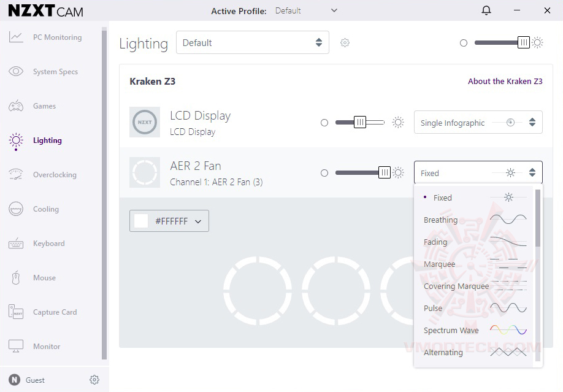Select Spectrum Wave lighting effect

click(475, 330)
